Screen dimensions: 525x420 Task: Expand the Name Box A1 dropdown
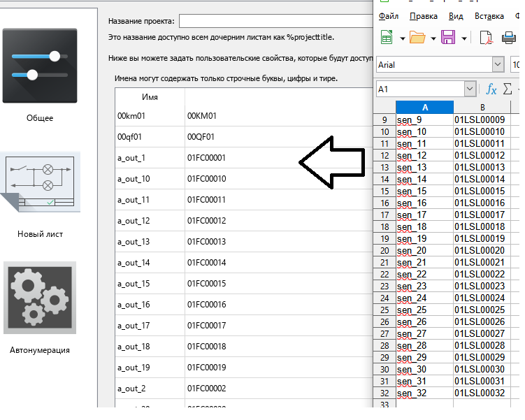(x=470, y=89)
